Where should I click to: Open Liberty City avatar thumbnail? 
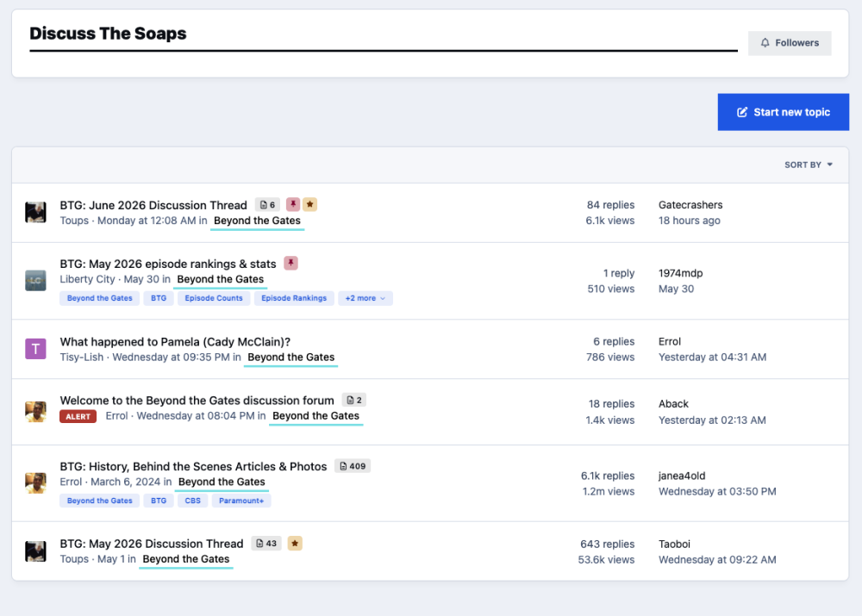35,280
